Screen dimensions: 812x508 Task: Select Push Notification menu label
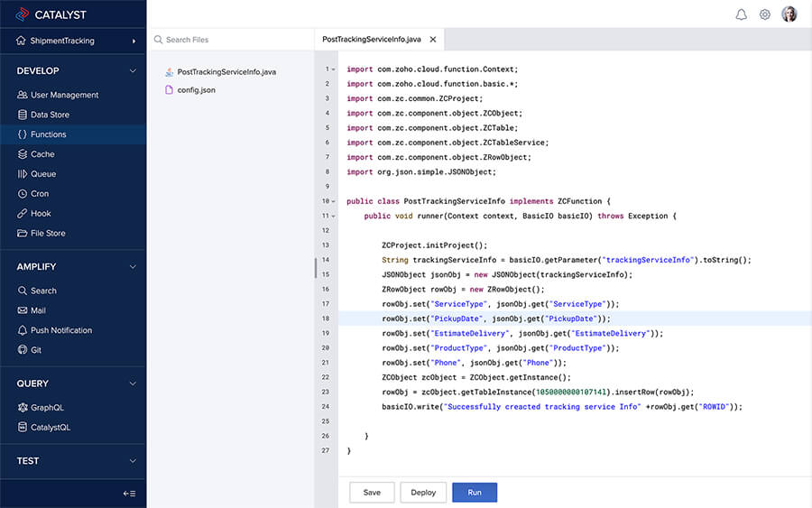point(61,330)
